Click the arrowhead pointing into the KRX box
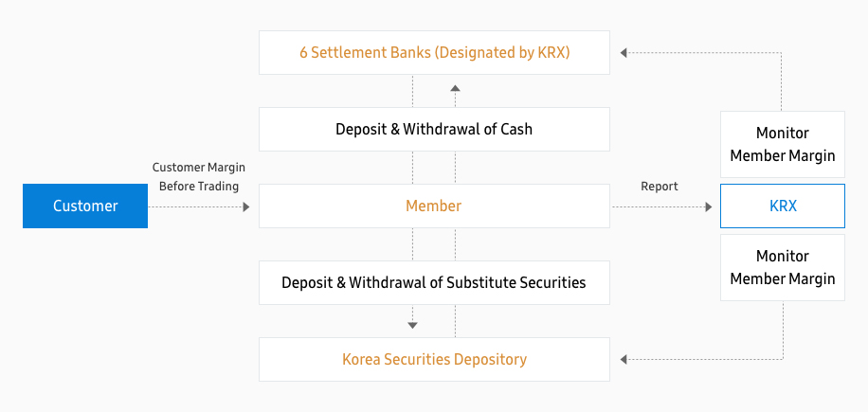868x412 pixels. [708, 206]
